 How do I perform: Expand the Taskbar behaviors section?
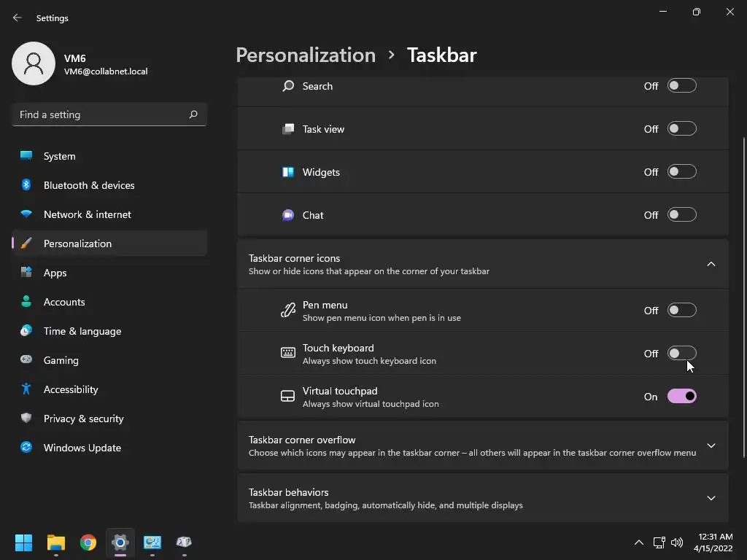pos(711,498)
